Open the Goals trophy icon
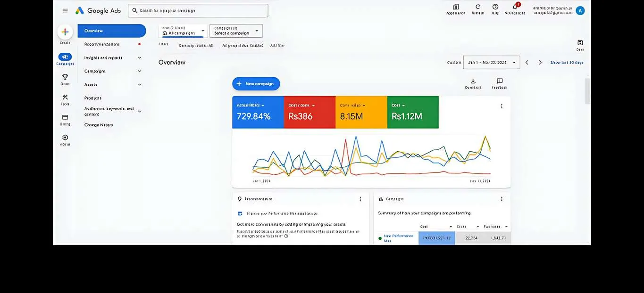The image size is (644, 293). [65, 77]
